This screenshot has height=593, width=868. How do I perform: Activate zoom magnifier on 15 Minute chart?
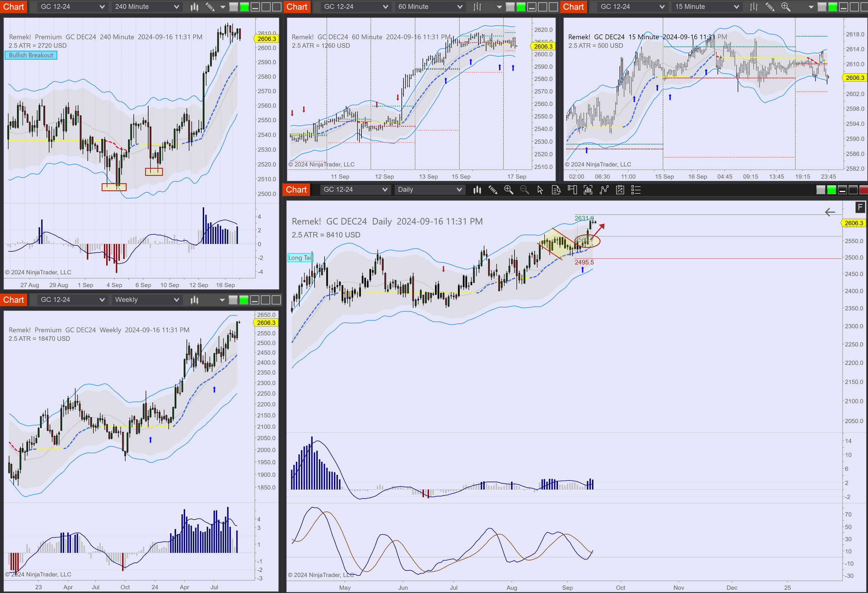coord(786,7)
